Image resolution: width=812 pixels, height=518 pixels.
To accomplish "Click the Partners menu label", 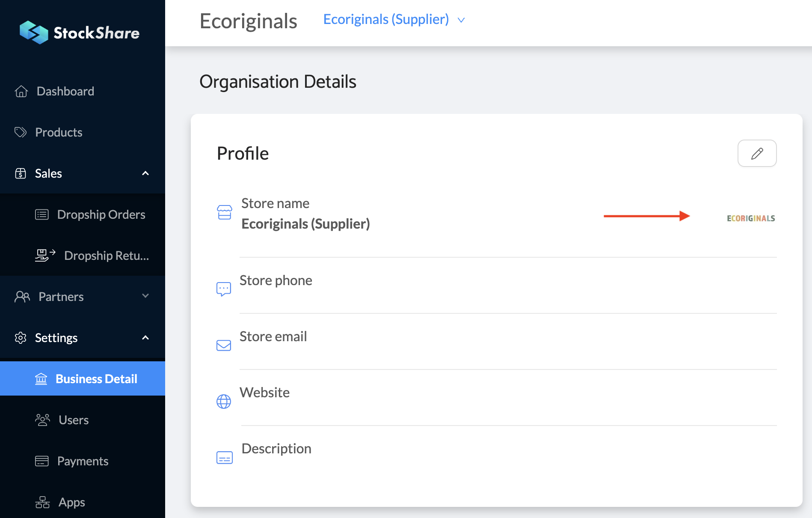I will coord(61,297).
